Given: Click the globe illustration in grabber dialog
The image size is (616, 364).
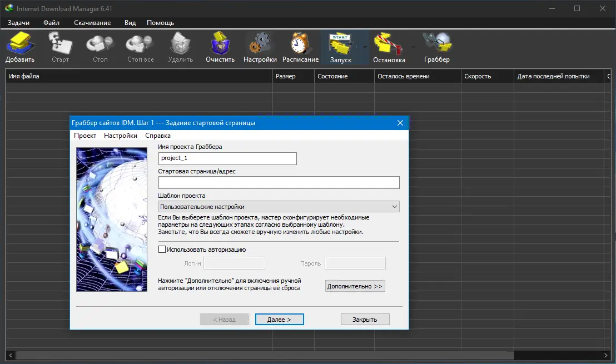Looking at the screenshot, I should (x=112, y=219).
